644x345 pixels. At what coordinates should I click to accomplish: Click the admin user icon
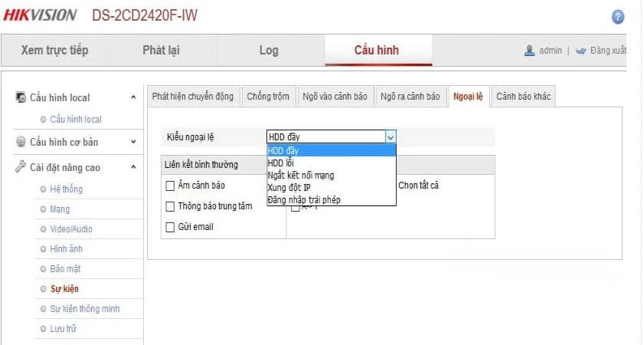[x=529, y=51]
